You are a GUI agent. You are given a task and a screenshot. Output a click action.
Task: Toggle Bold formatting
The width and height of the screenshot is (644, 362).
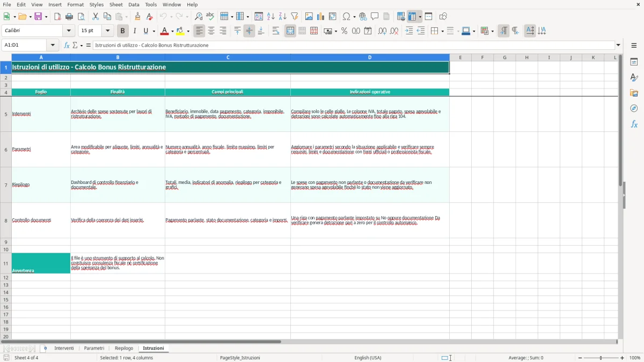click(123, 31)
